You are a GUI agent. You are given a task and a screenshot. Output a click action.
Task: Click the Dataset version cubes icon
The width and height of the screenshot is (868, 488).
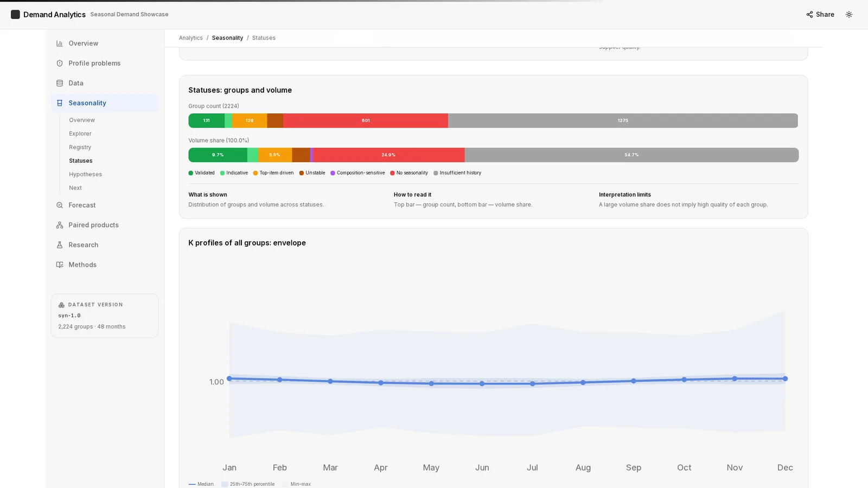[x=61, y=305]
